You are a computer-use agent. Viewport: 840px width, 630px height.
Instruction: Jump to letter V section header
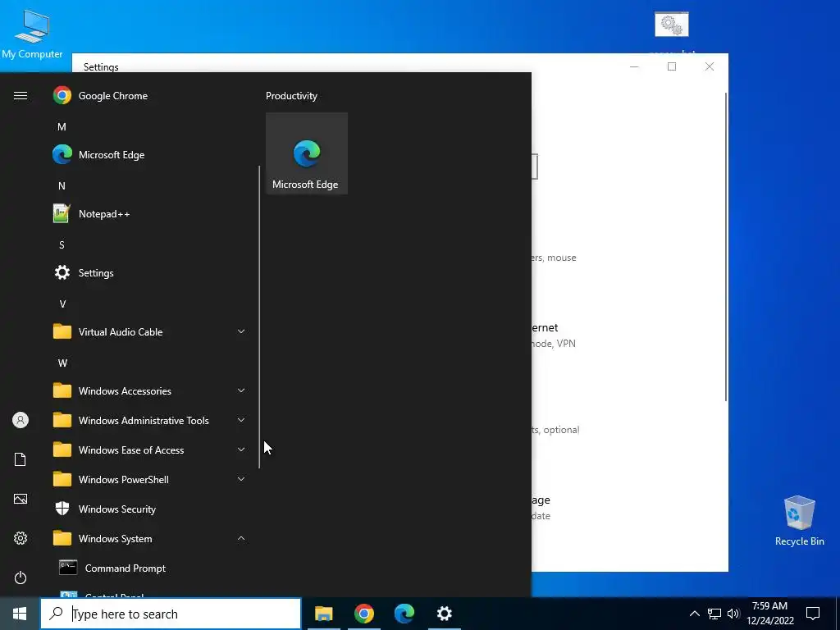62,304
